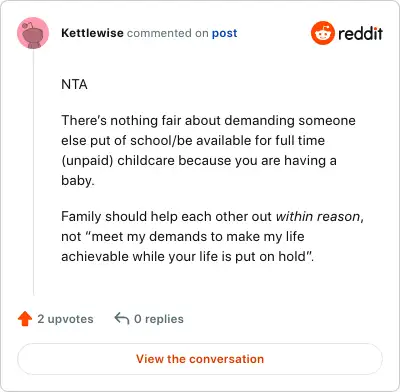The width and height of the screenshot is (400, 392).
Task: Click the reply arrow icon
Action: pos(122,318)
